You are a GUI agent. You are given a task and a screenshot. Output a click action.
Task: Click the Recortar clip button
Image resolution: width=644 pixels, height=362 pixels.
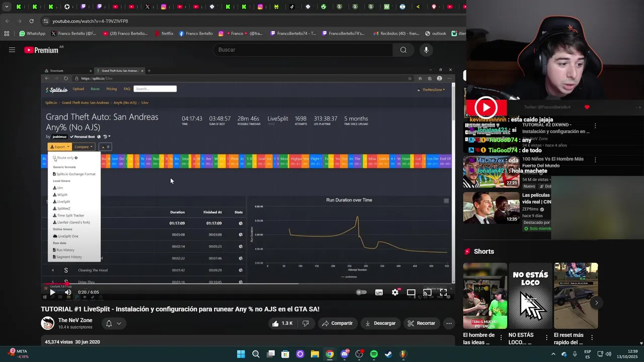(x=421, y=323)
